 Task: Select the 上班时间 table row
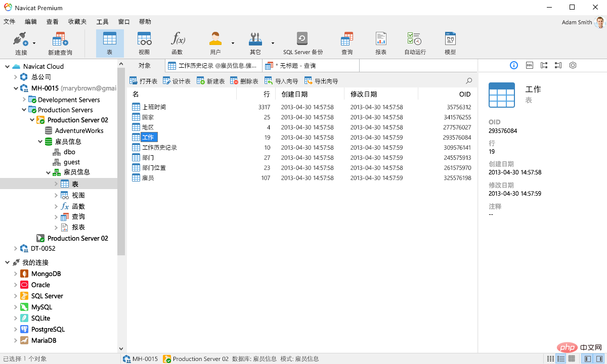point(302,107)
